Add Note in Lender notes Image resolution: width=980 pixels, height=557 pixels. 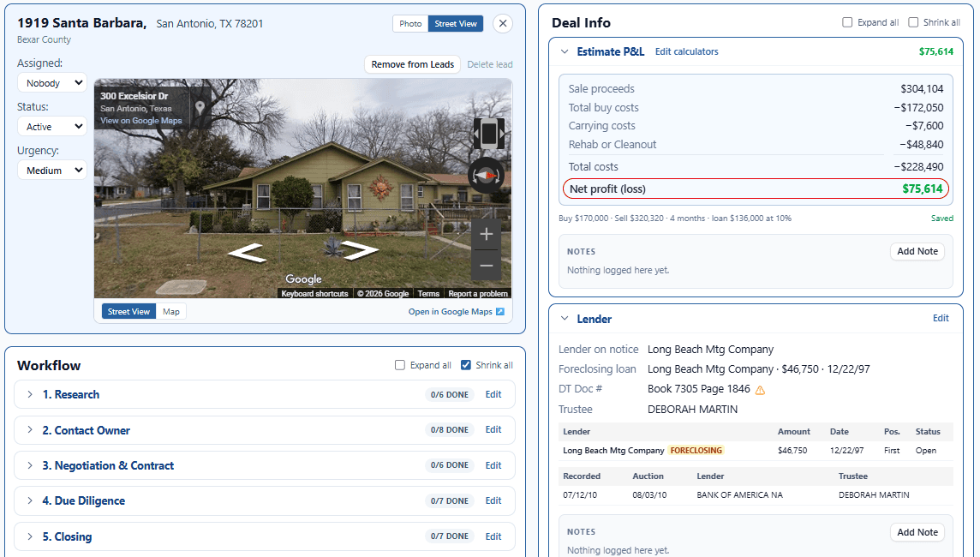(x=917, y=532)
